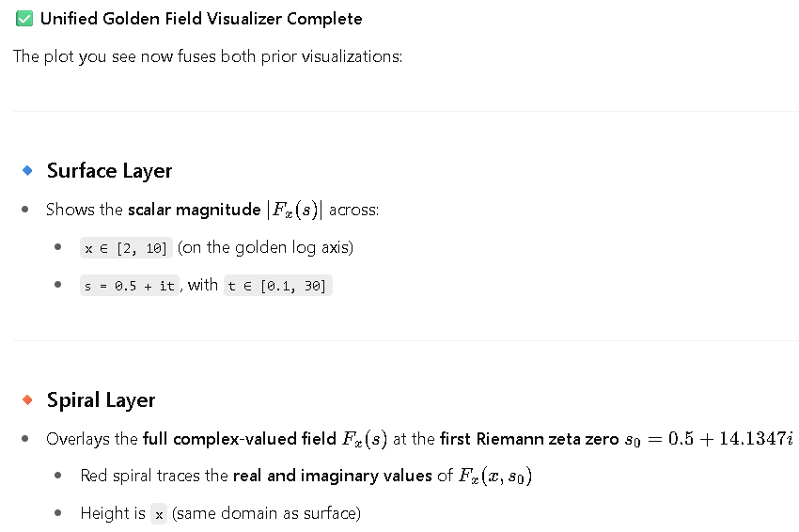This screenshot has width=799, height=532.
Task: Click the 'Unified Golden Field Visualizer Complete' title
Action: tap(201, 19)
